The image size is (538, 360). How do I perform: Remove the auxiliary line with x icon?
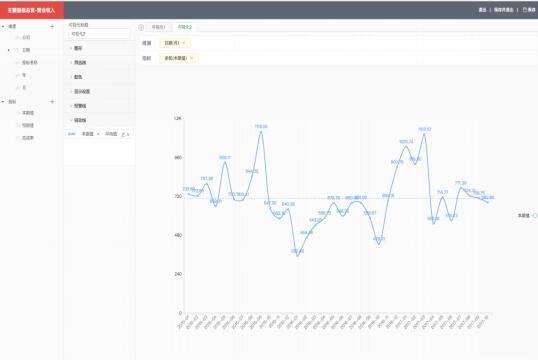128,134
